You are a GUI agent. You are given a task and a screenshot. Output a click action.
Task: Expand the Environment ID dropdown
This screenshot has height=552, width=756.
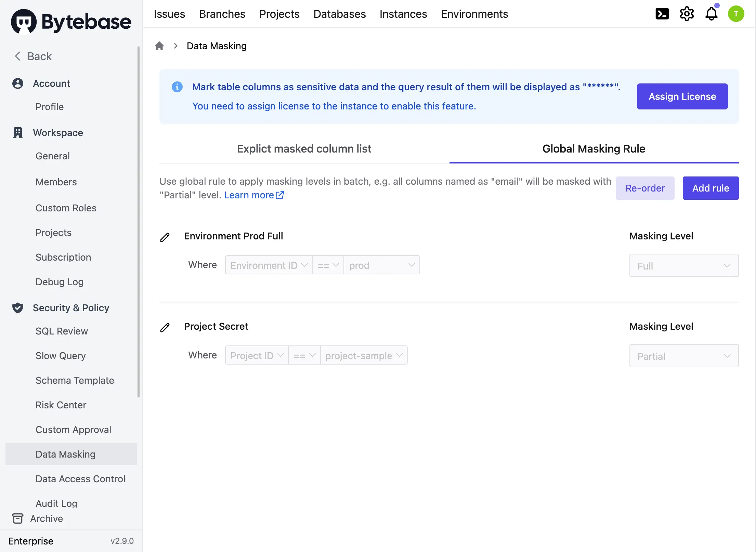click(x=269, y=265)
